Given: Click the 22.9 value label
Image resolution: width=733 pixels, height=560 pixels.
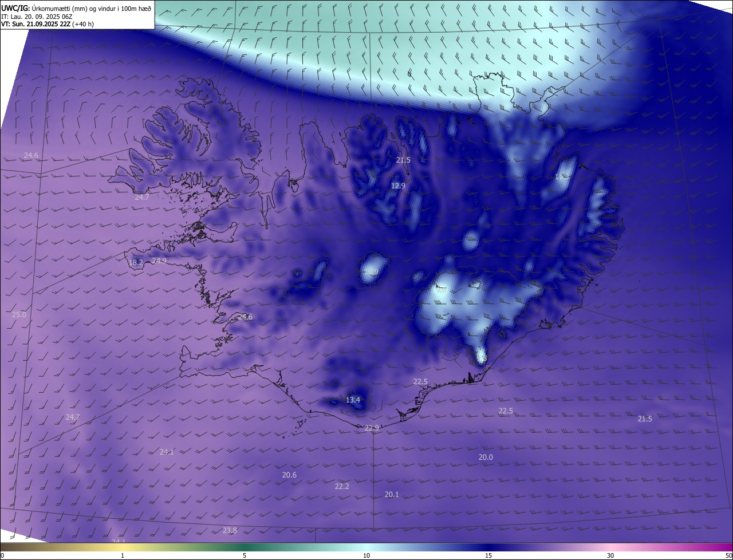Looking at the screenshot, I should [x=372, y=428].
